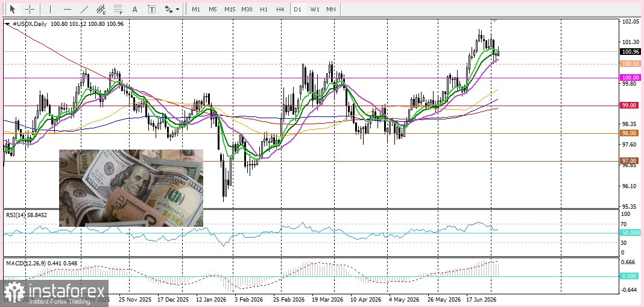
Task: Click the dollar banknotes image
Action: (131, 188)
